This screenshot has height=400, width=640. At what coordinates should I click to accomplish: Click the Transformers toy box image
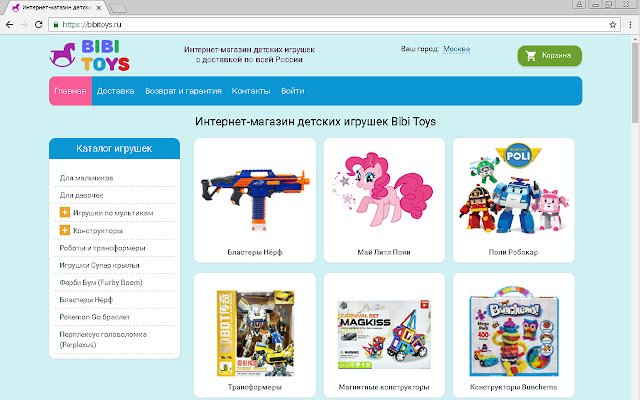coord(255,333)
